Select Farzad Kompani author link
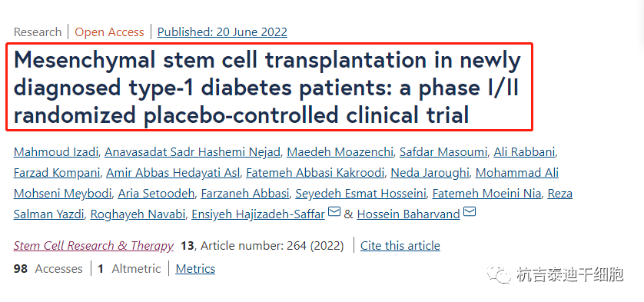The width and height of the screenshot is (644, 302). pos(57,173)
